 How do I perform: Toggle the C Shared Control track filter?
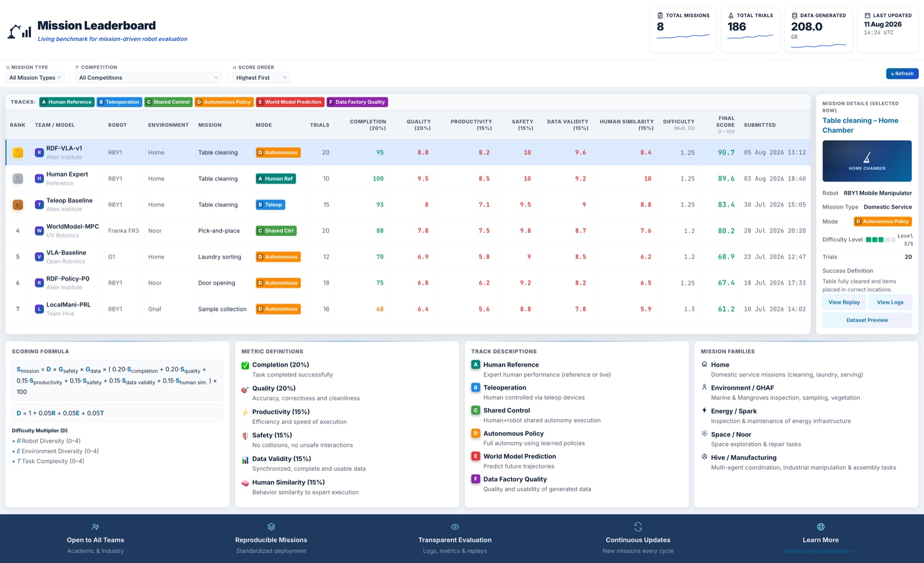(168, 102)
